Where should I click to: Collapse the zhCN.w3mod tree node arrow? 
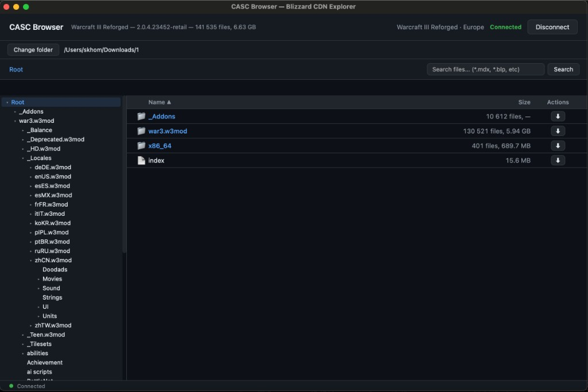point(31,261)
